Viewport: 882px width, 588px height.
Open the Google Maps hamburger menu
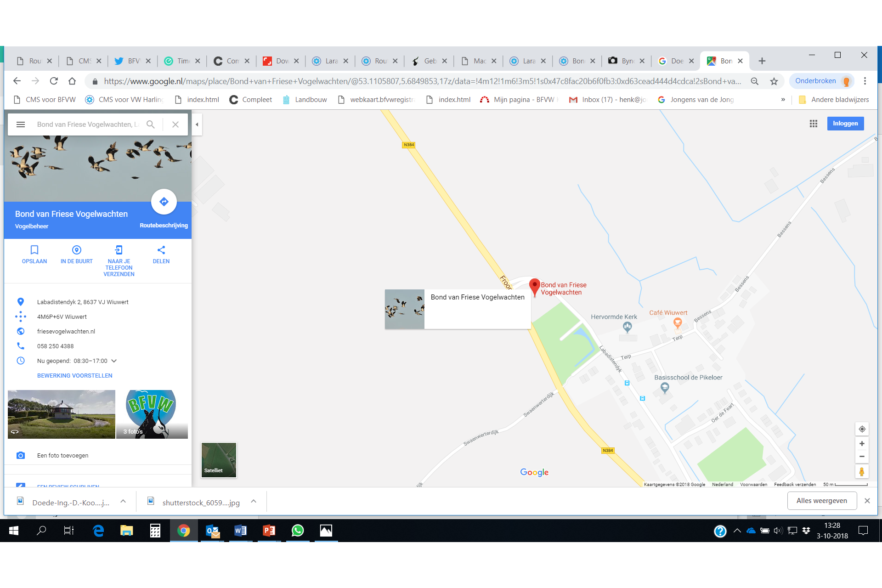[x=21, y=124]
